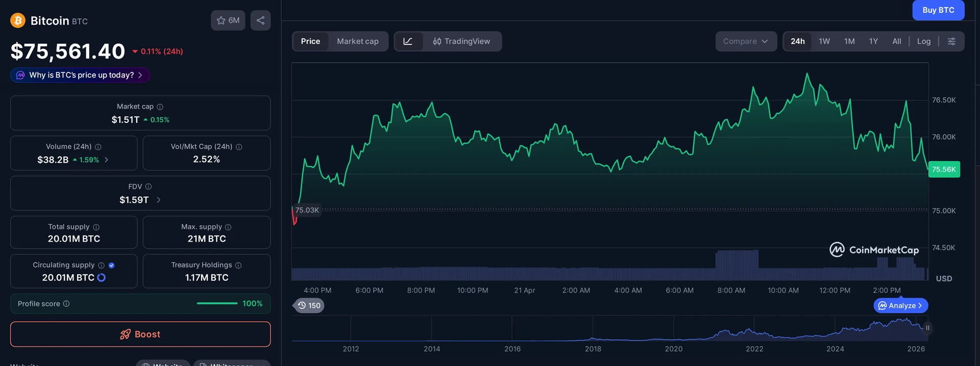
Task: Click the Profile score progress bar
Action: (x=217, y=303)
